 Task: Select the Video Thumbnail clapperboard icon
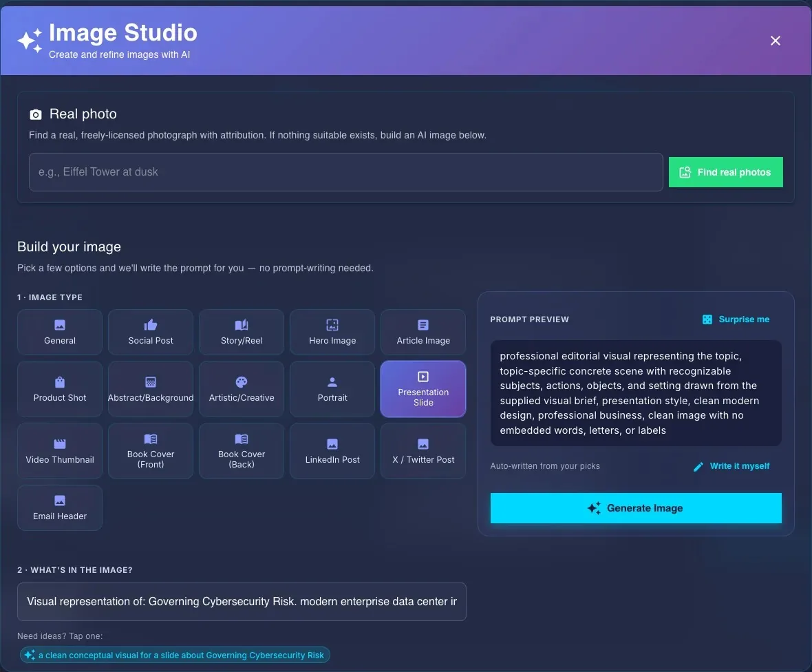[60, 444]
